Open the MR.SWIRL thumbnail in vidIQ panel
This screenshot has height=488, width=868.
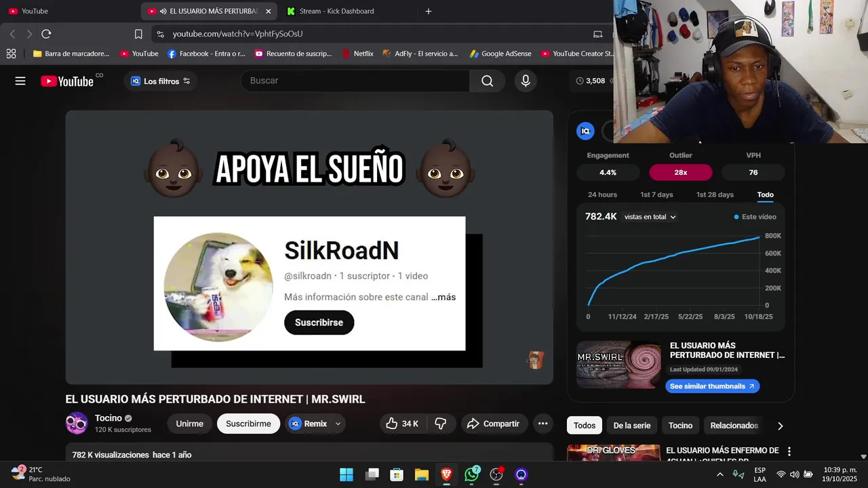tap(618, 365)
